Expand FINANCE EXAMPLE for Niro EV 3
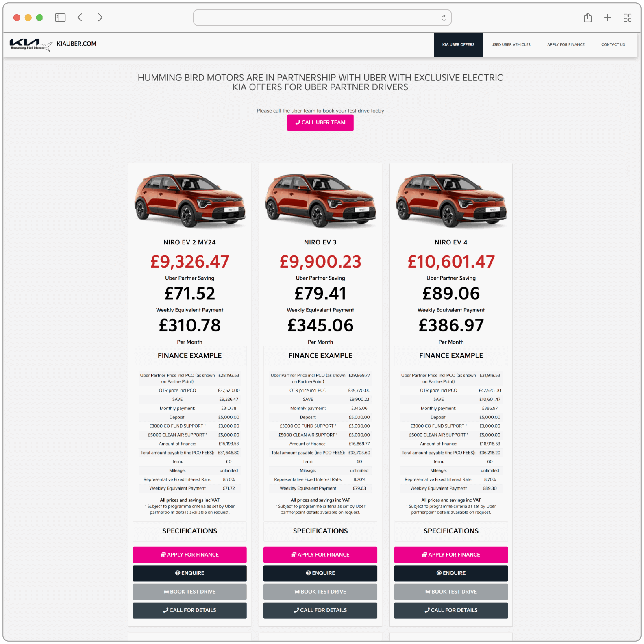 click(x=320, y=356)
